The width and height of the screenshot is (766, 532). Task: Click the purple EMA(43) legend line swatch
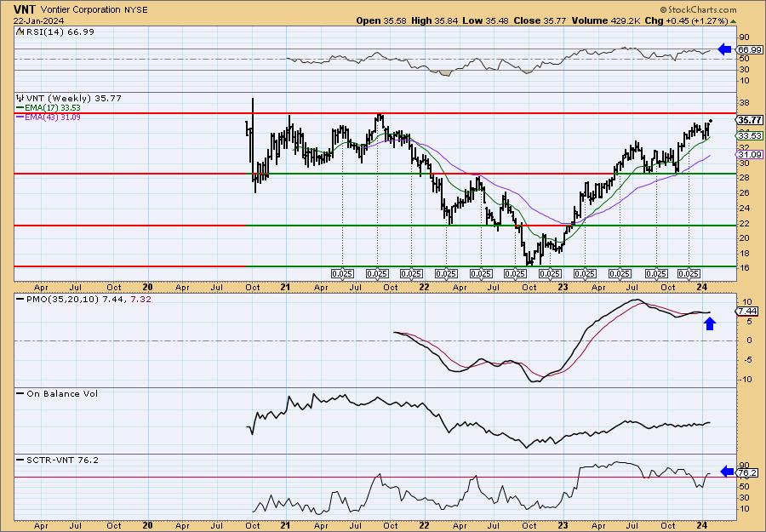point(20,117)
